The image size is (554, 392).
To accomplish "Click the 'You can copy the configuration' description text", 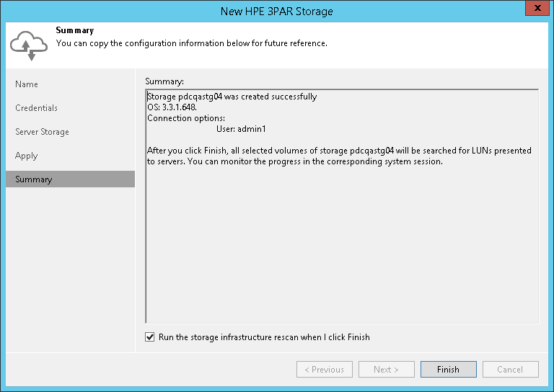I will point(191,43).
